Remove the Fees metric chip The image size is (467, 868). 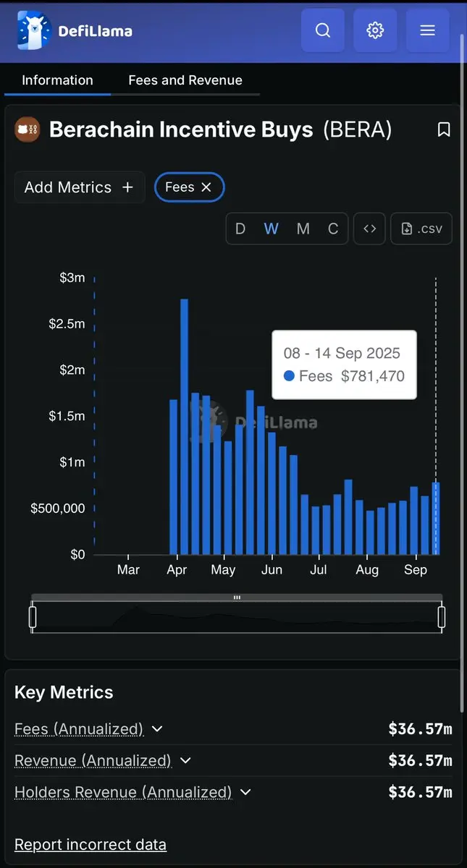(x=206, y=187)
